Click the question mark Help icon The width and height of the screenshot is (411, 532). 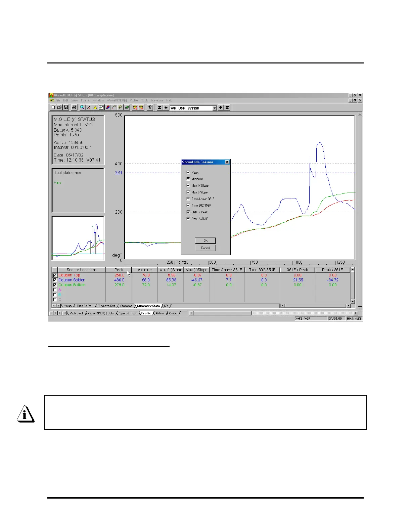click(x=150, y=107)
